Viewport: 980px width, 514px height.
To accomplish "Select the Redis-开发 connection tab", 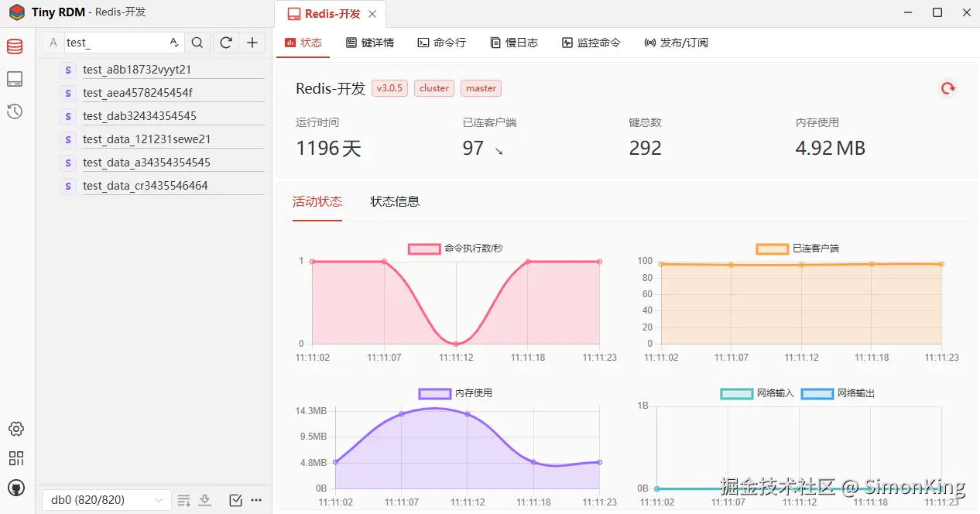I will point(329,14).
